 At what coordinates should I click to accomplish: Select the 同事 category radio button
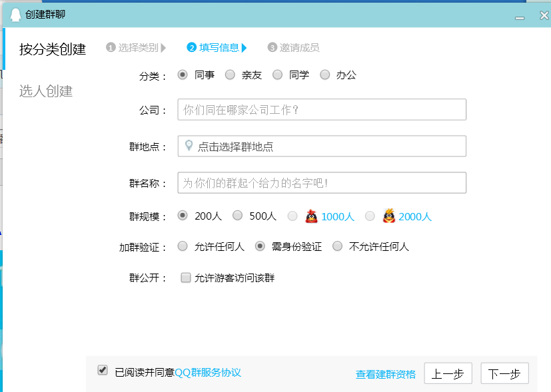click(183, 75)
